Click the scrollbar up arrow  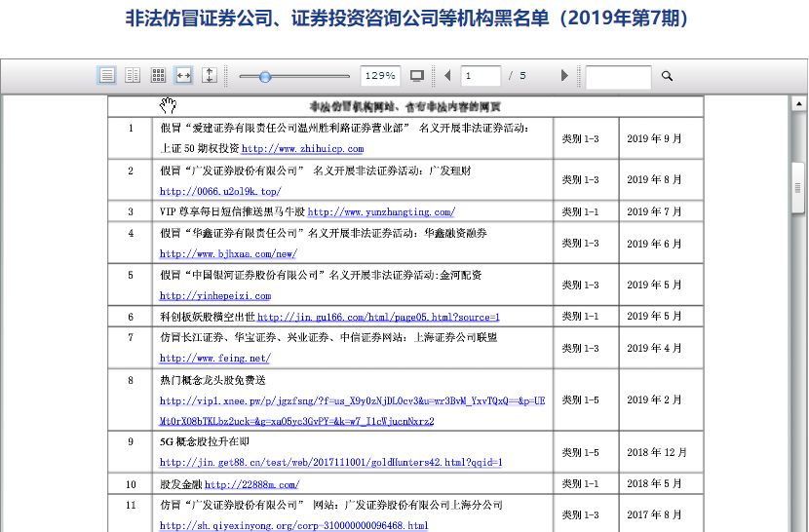pos(798,103)
